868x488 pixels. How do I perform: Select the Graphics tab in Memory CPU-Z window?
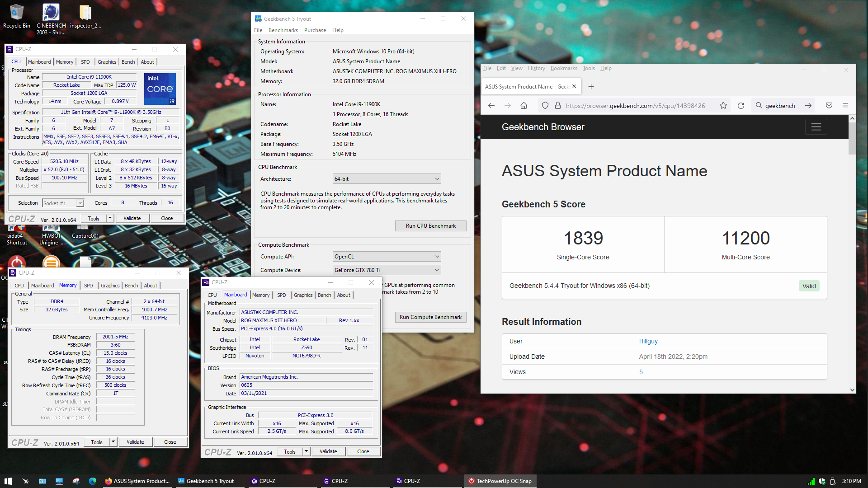click(110, 286)
